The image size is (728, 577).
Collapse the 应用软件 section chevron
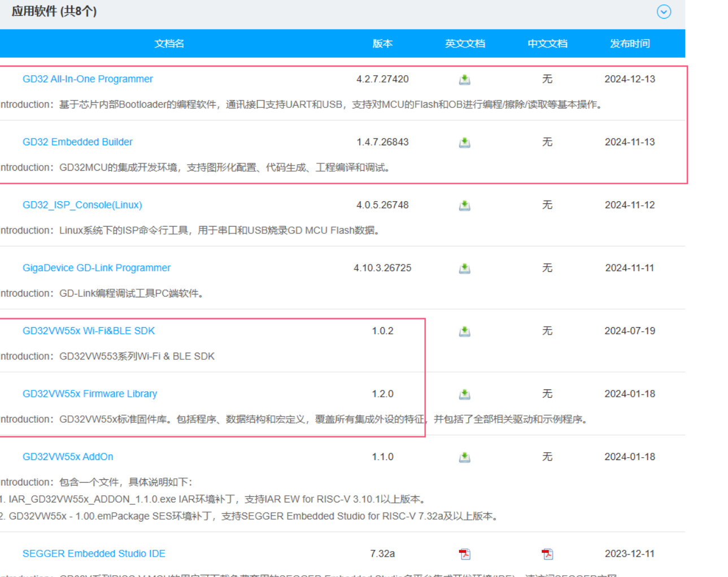(x=664, y=12)
